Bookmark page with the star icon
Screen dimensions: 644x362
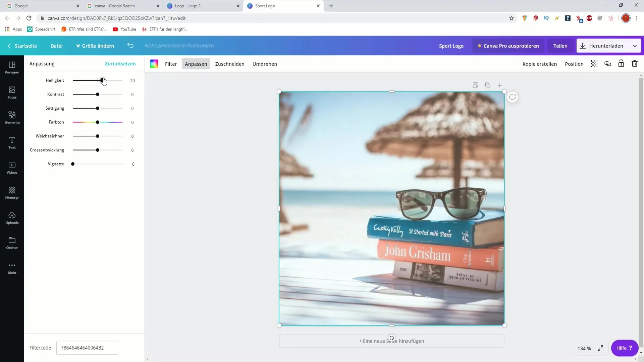[512, 18]
